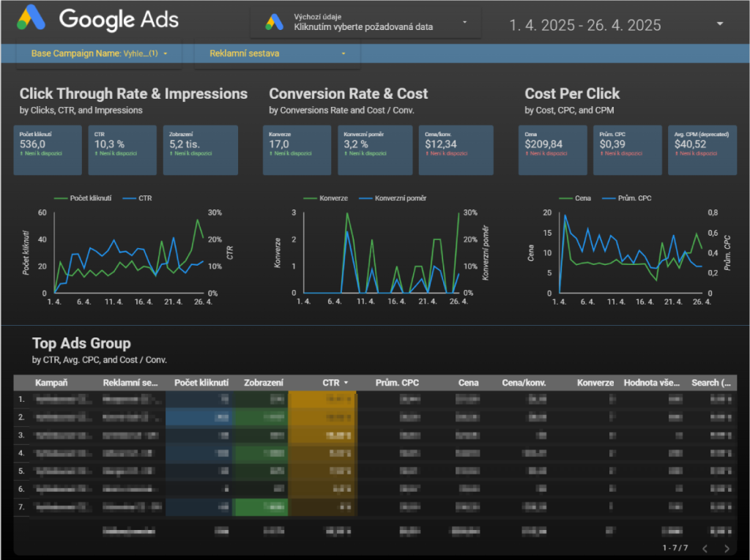Go to previous table page arrow
The width and height of the screenshot is (750, 560).
(x=705, y=548)
